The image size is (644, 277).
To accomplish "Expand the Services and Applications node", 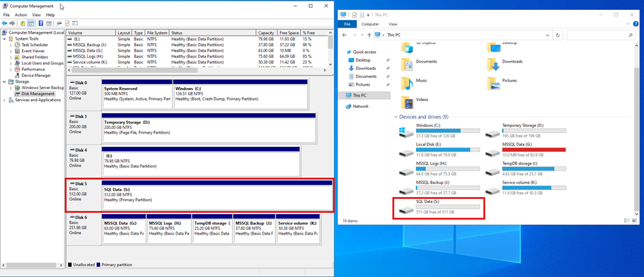I will click(x=5, y=100).
